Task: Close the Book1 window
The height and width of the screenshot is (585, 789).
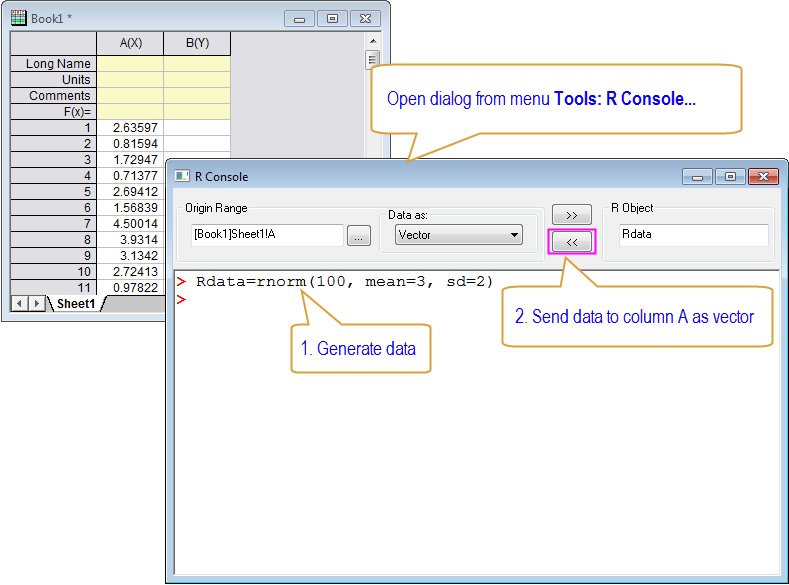Action: point(365,19)
